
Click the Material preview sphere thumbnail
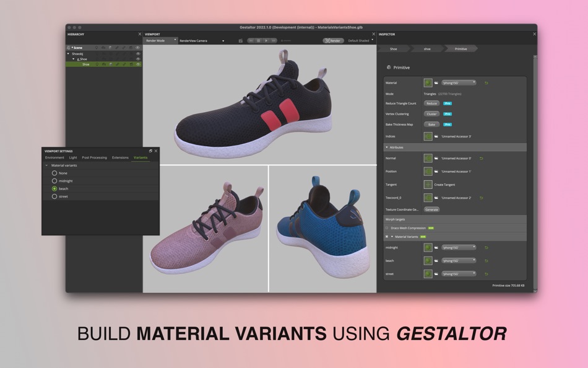428,83
